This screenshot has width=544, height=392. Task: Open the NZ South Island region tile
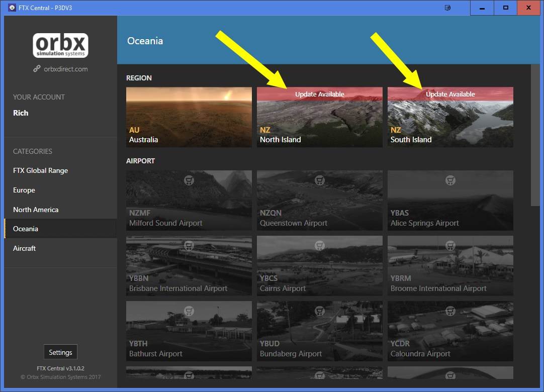(x=450, y=117)
